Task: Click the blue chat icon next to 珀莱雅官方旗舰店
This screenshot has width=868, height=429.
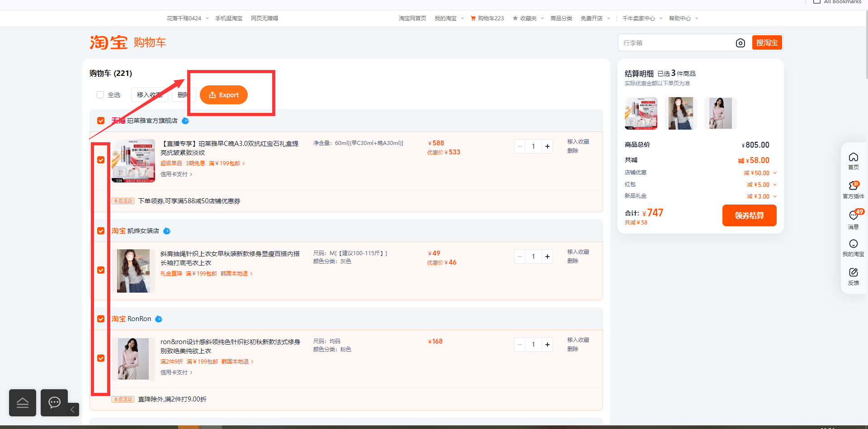Action: [x=185, y=121]
